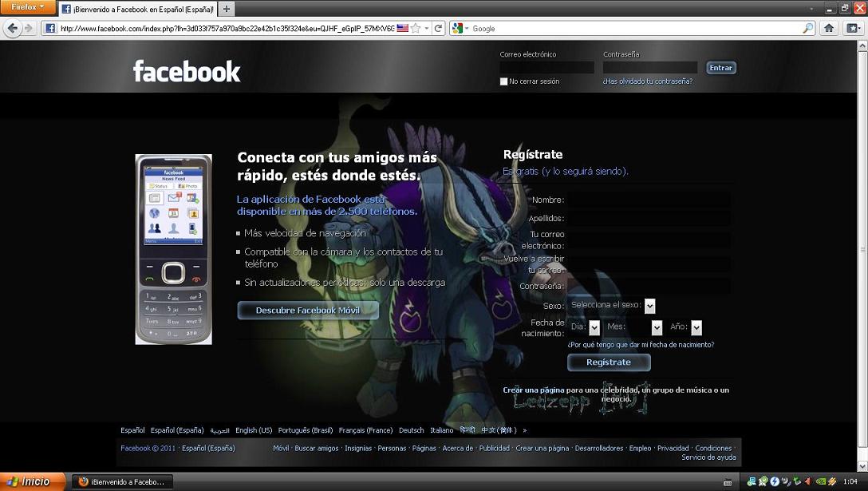Click birth date explanation link
Image resolution: width=868 pixels, height=491 pixels.
tap(641, 345)
